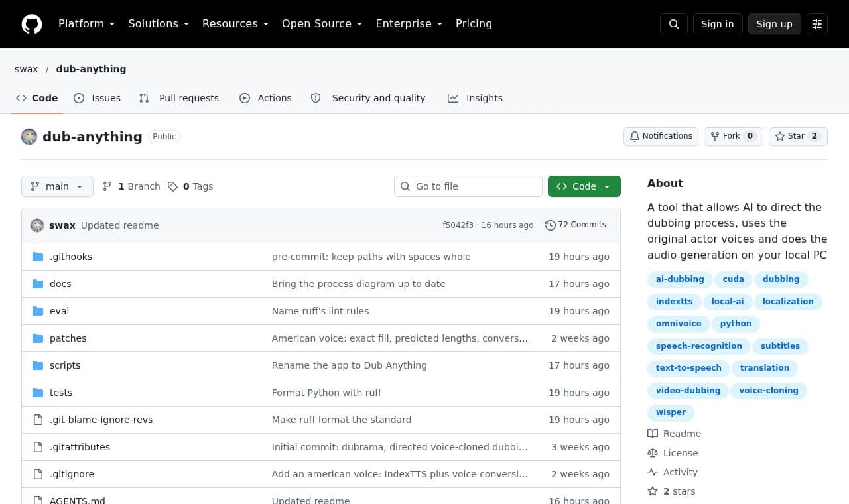Expand the Platform menu
This screenshot has width=849, height=504.
87,24
